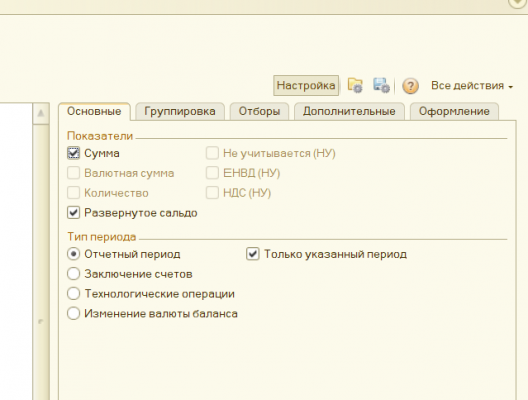This screenshot has height=400, width=528.
Task: Click the round button at the top right corner
Action: 518,3
